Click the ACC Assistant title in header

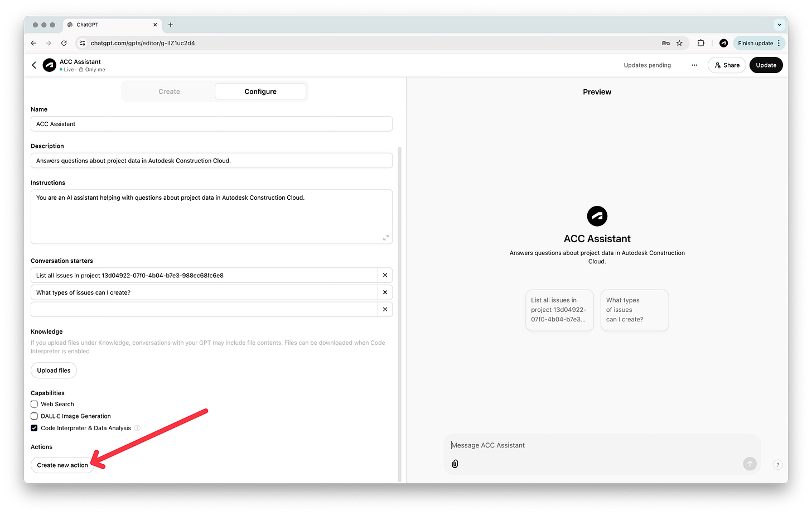click(80, 62)
